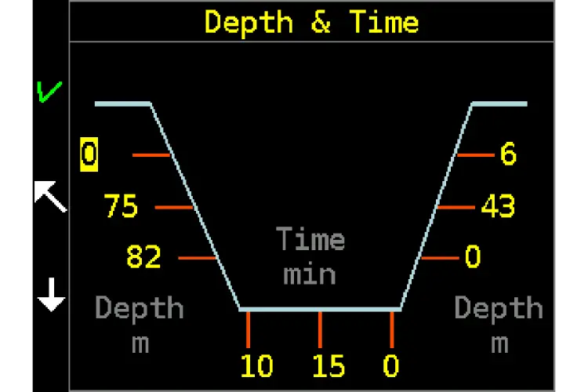This screenshot has width=588, height=392.
Task: Select the 75 descent depth value
Action: pyautogui.click(x=121, y=208)
